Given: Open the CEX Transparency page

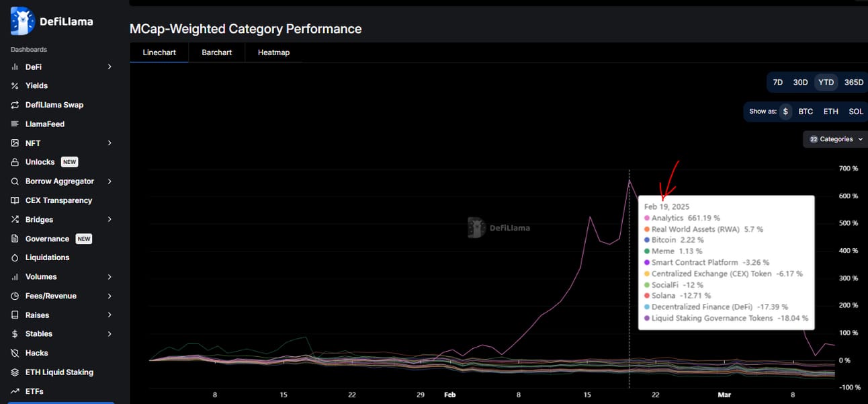Looking at the screenshot, I should [58, 200].
